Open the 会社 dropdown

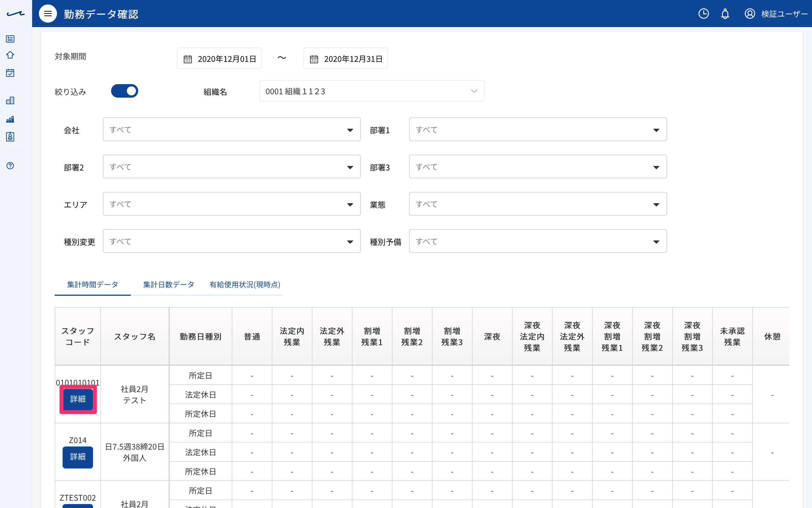coord(231,129)
